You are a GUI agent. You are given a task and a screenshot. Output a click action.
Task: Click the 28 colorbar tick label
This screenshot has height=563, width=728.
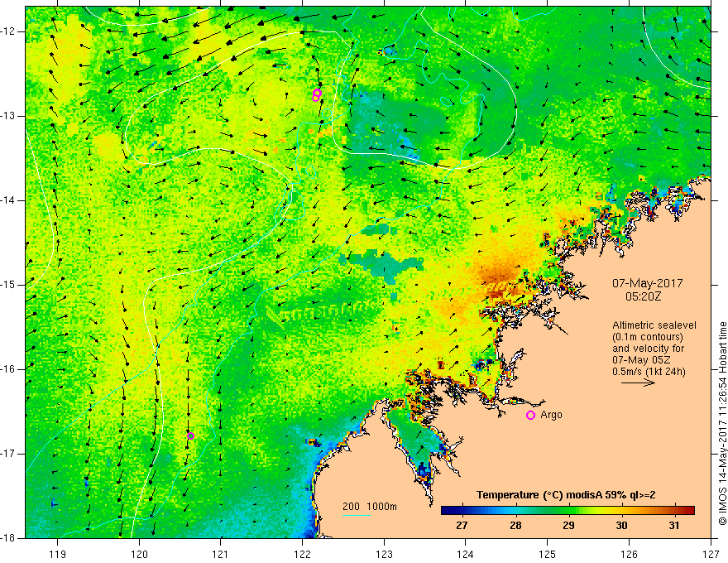point(515,526)
